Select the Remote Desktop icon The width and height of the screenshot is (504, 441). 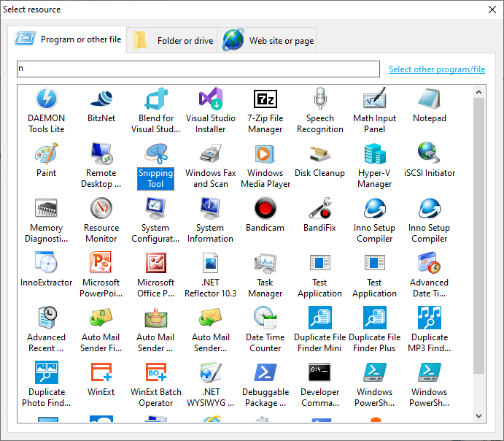pos(101,153)
